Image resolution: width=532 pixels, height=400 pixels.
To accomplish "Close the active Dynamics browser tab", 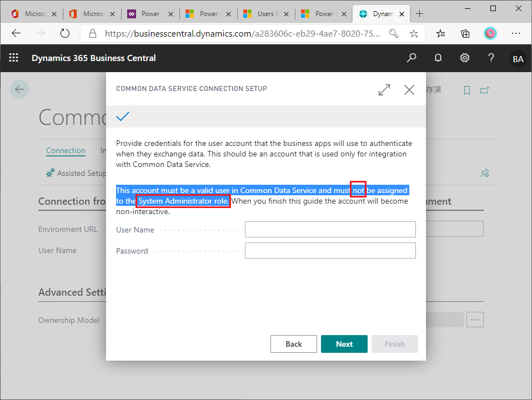I will click(x=401, y=14).
